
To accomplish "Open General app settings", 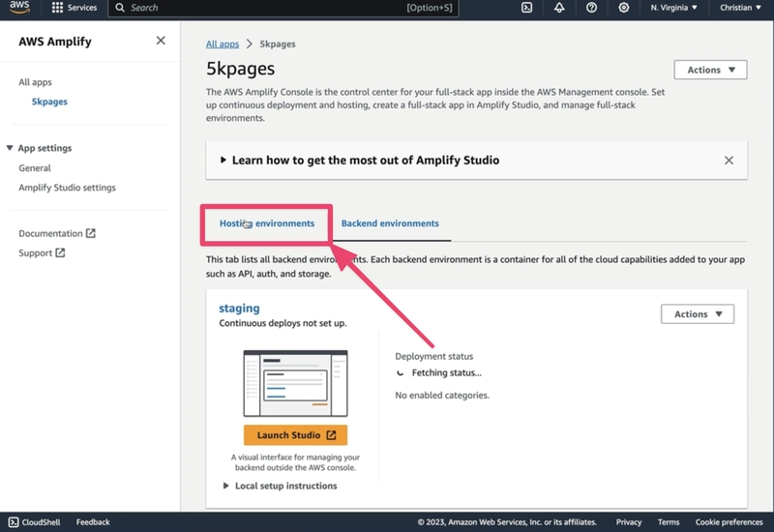I will click(35, 167).
